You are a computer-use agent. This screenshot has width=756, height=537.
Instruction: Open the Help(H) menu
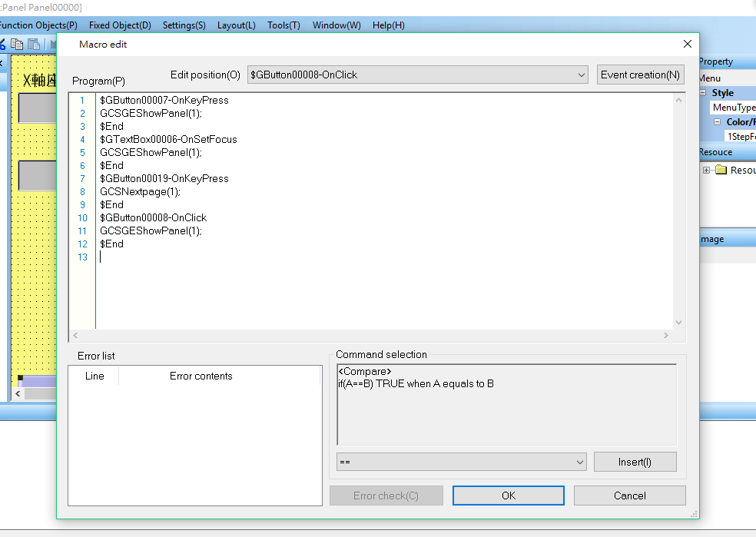tap(388, 25)
